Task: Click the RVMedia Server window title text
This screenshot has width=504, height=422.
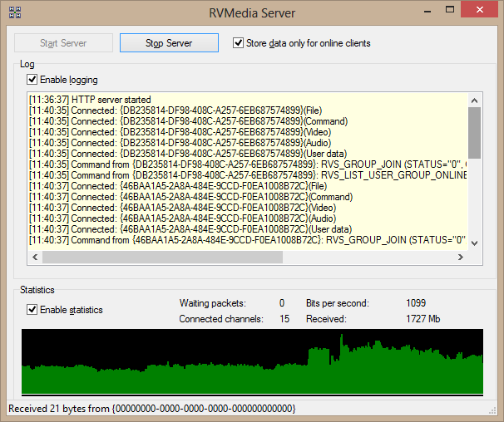Action: [251, 12]
